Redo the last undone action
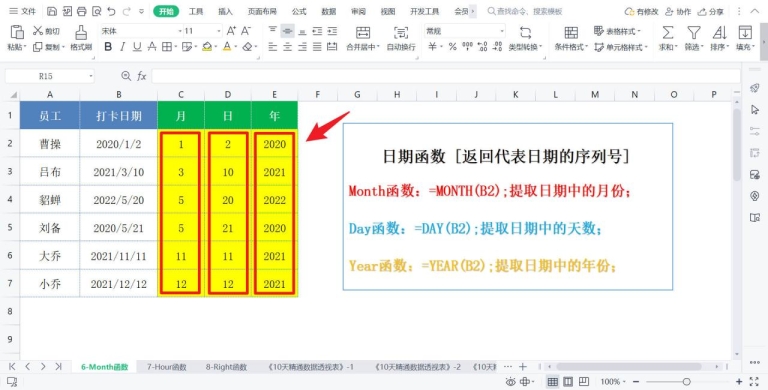This screenshot has height=390, width=768. 127,11
